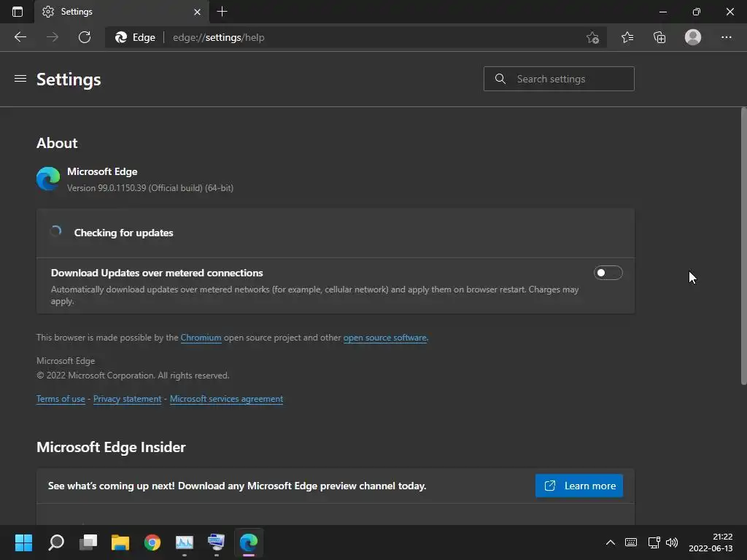The height and width of the screenshot is (560, 747).
Task: Open the open source software link
Action: (385, 338)
